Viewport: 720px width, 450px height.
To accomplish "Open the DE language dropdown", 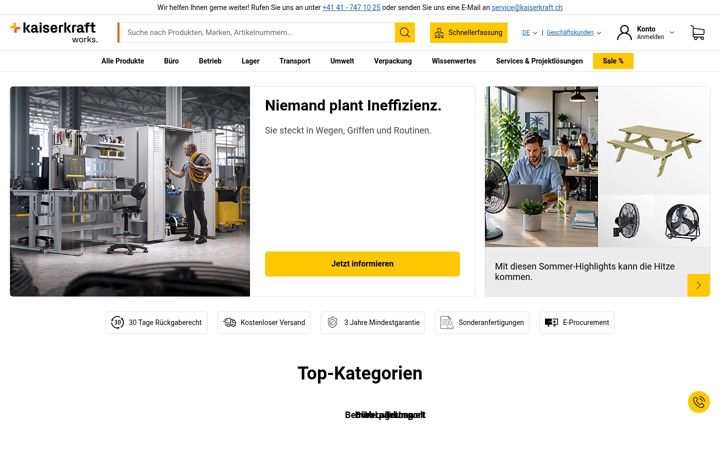I will pos(529,33).
